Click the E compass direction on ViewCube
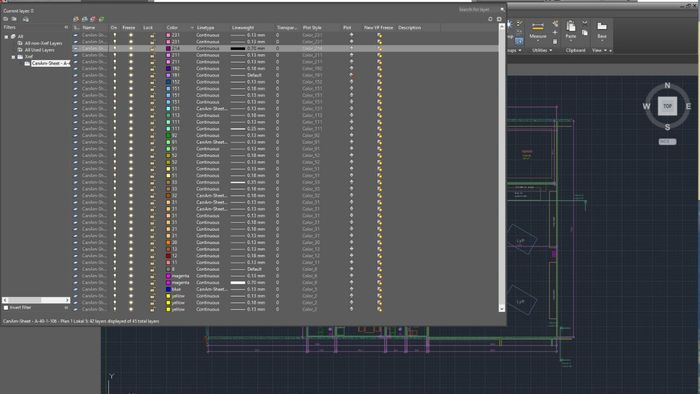The height and width of the screenshot is (394, 700). pos(688,106)
